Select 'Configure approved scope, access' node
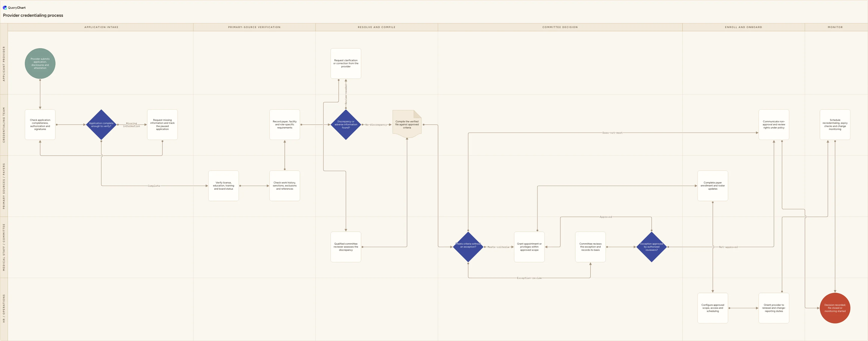Viewport: 868px width, 341px height. 713,308
